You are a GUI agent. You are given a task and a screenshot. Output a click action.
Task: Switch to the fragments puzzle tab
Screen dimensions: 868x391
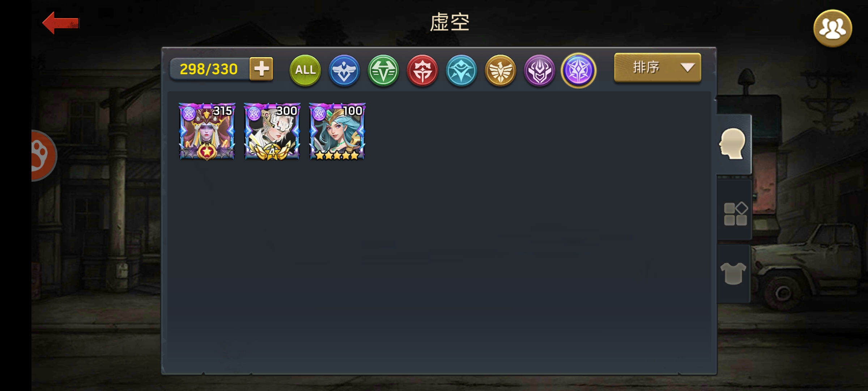click(735, 214)
